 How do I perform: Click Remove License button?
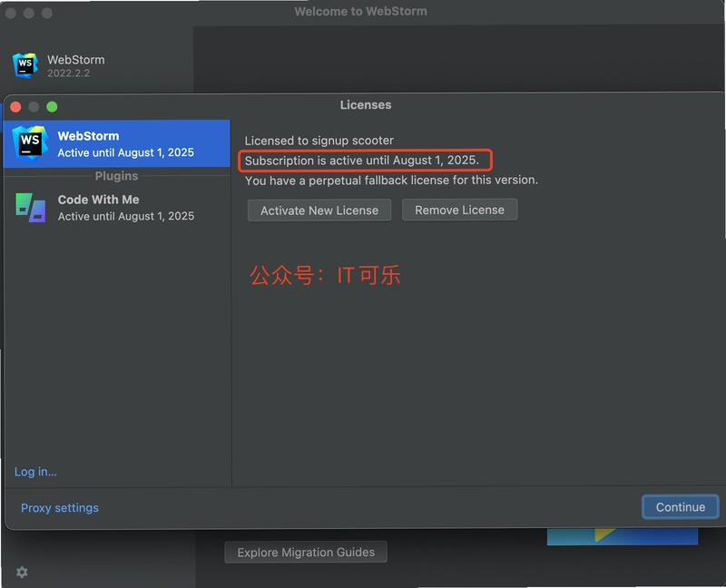coord(459,210)
